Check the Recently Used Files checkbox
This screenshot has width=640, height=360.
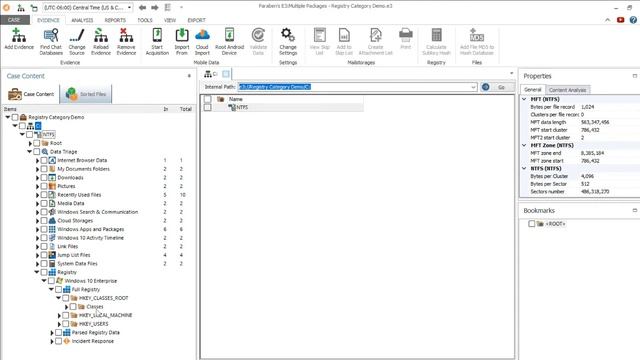[x=44, y=195]
